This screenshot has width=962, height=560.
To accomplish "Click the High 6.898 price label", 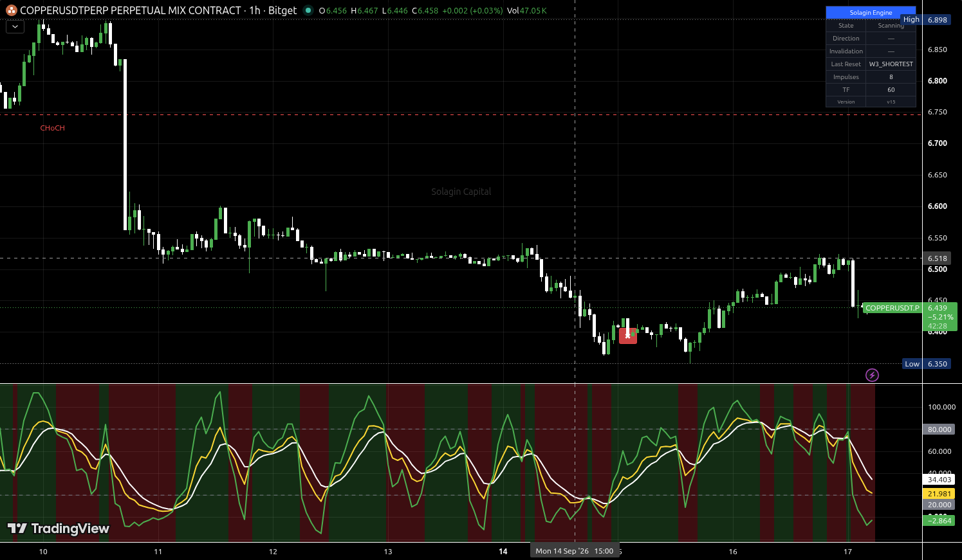I will pos(926,19).
